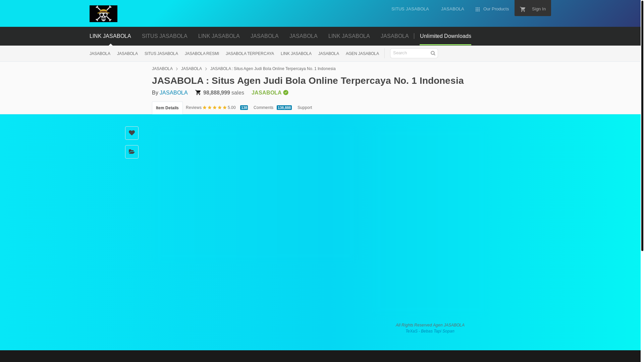Open the Comments tab
This screenshot has width=644, height=362.
point(263,108)
